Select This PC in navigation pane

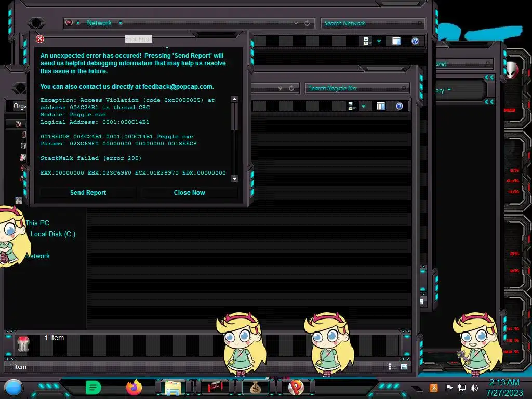coord(37,223)
